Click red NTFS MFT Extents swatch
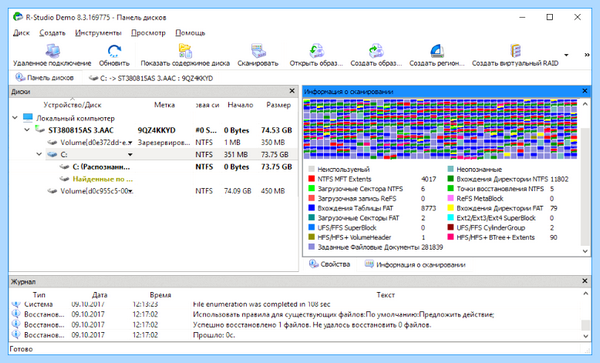 [x=311, y=179]
